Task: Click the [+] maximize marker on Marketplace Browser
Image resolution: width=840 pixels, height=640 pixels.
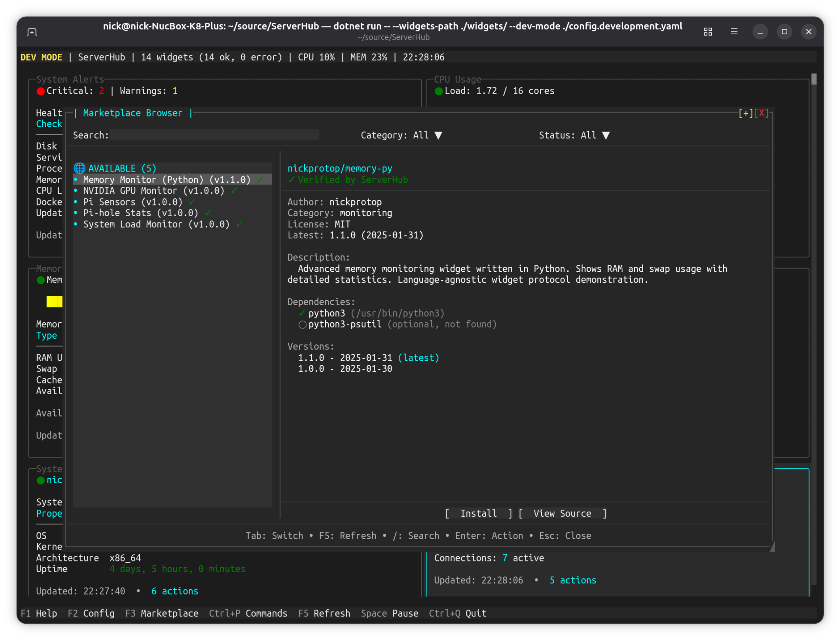Action: [x=745, y=113]
